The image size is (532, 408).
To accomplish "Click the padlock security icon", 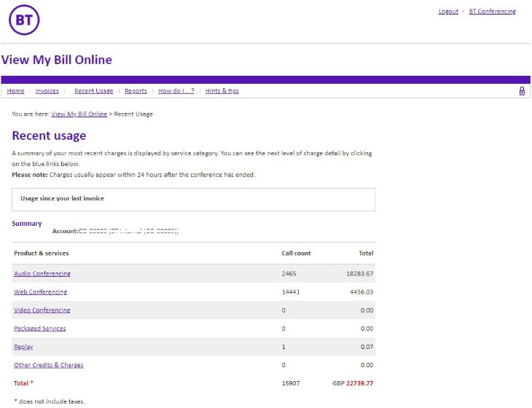I will tap(522, 91).
